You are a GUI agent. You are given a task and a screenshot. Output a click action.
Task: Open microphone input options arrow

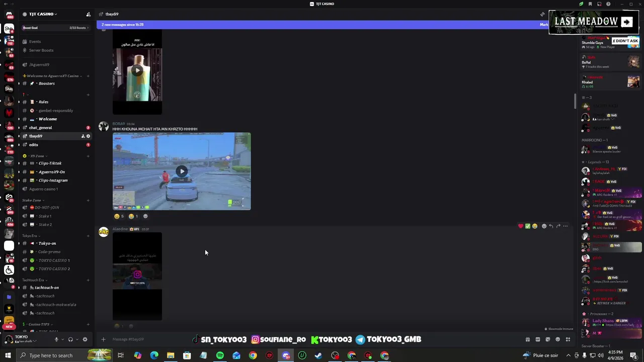pyautogui.click(x=62, y=339)
